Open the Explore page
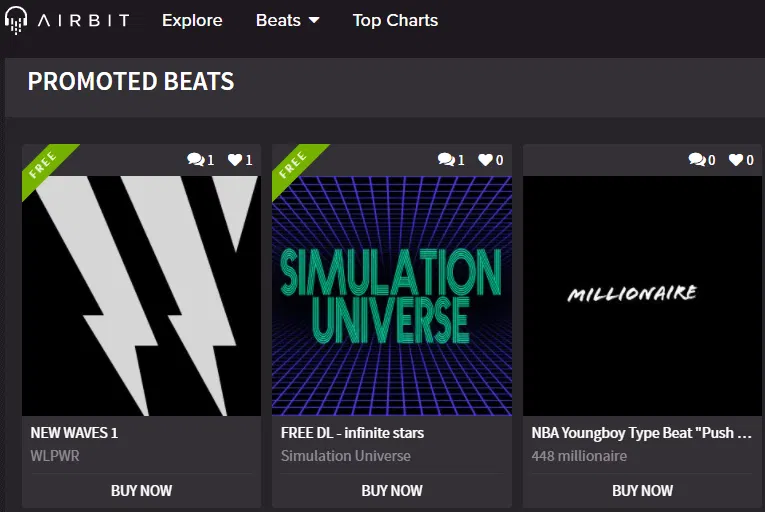 [192, 20]
